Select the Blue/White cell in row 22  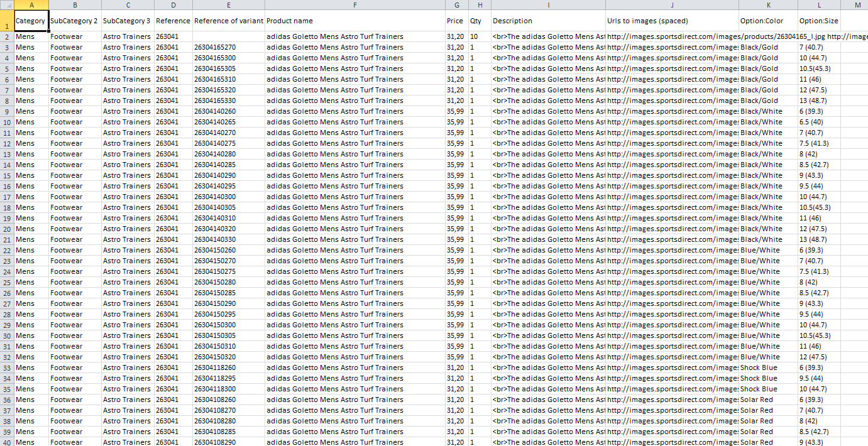[x=768, y=251]
